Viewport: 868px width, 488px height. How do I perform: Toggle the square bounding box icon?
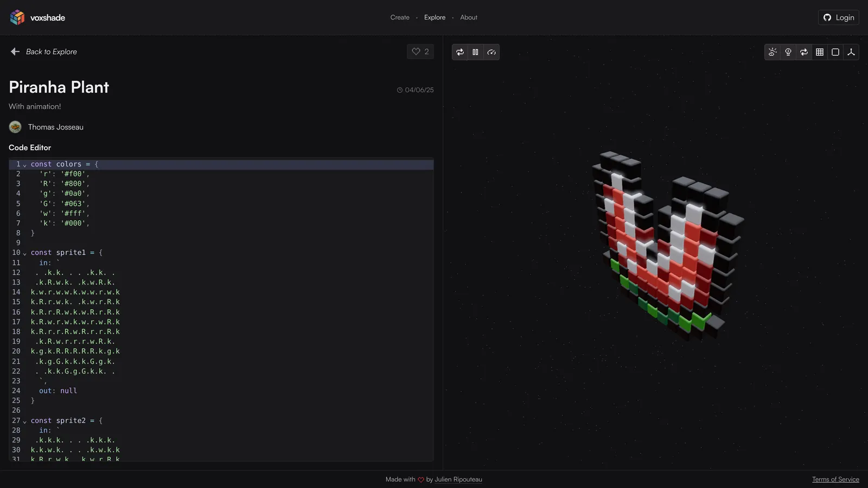(x=835, y=52)
